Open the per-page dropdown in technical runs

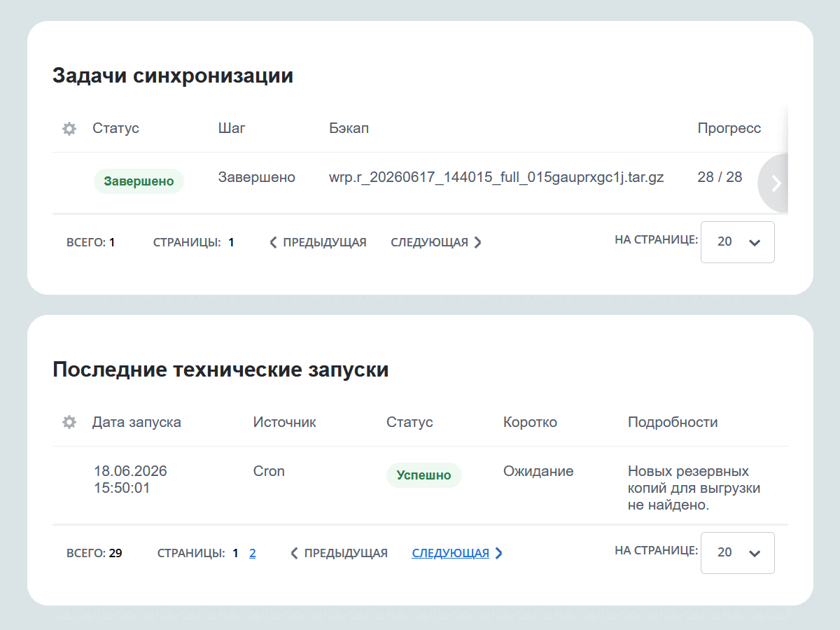coord(738,553)
